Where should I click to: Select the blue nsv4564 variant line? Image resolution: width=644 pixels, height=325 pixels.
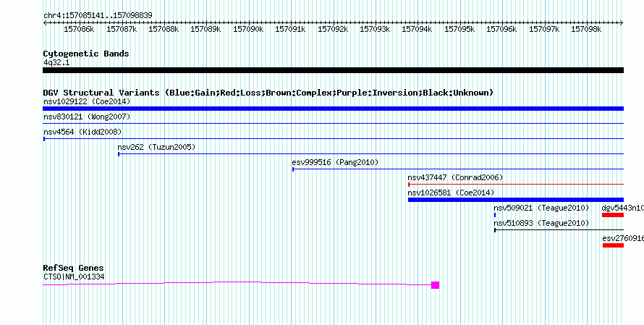333,138
